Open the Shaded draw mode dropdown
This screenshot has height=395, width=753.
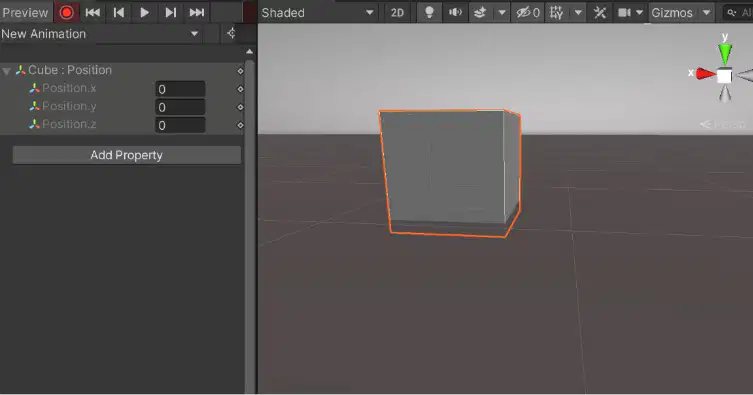point(318,12)
